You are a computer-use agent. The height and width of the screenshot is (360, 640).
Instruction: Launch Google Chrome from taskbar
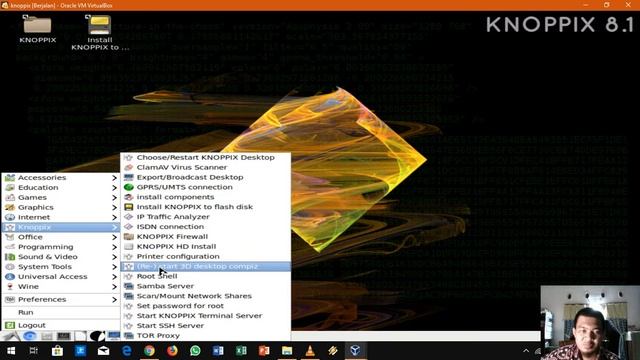coord(149,351)
